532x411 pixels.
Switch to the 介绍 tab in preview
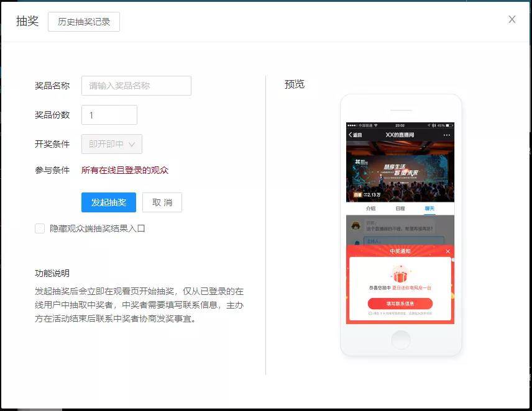(x=371, y=209)
